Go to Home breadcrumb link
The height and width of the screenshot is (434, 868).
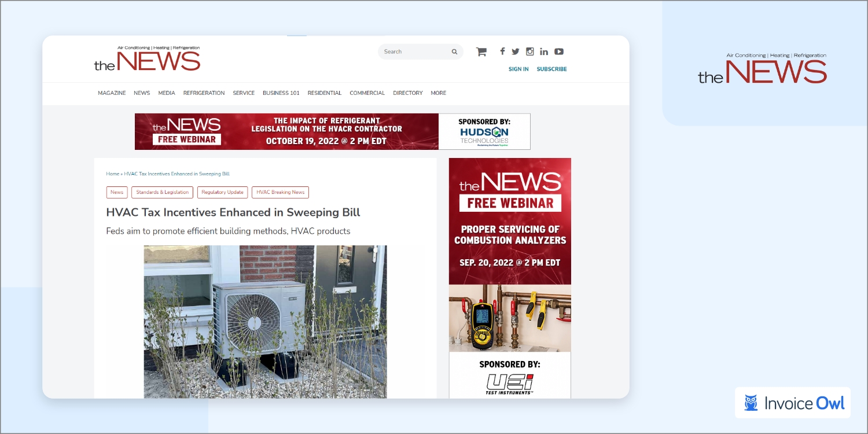click(x=112, y=174)
